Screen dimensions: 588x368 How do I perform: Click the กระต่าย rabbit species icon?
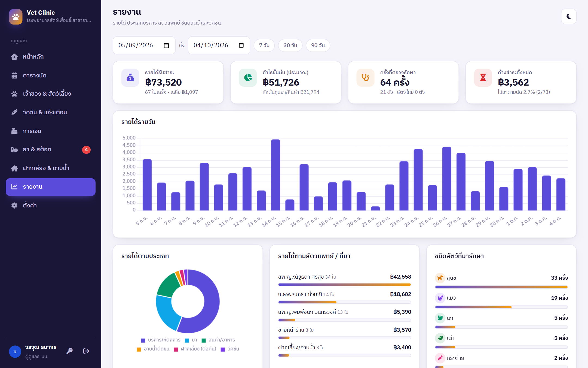(x=440, y=358)
